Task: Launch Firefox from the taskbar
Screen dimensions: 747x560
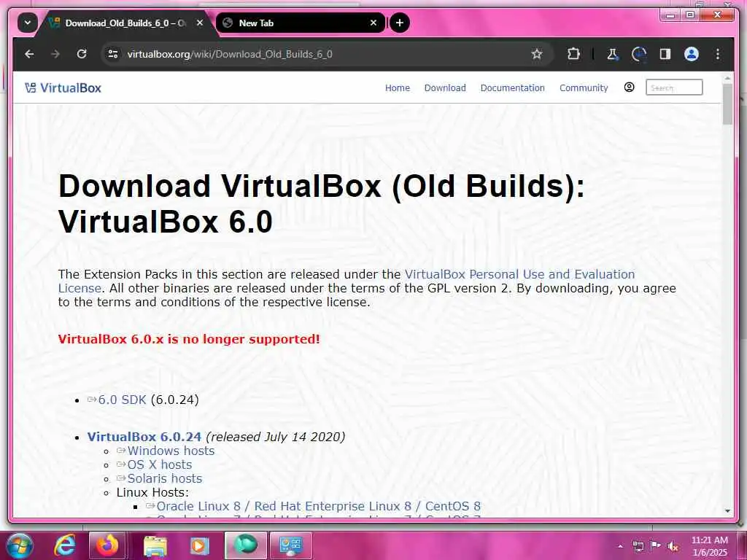Action: tap(107, 545)
